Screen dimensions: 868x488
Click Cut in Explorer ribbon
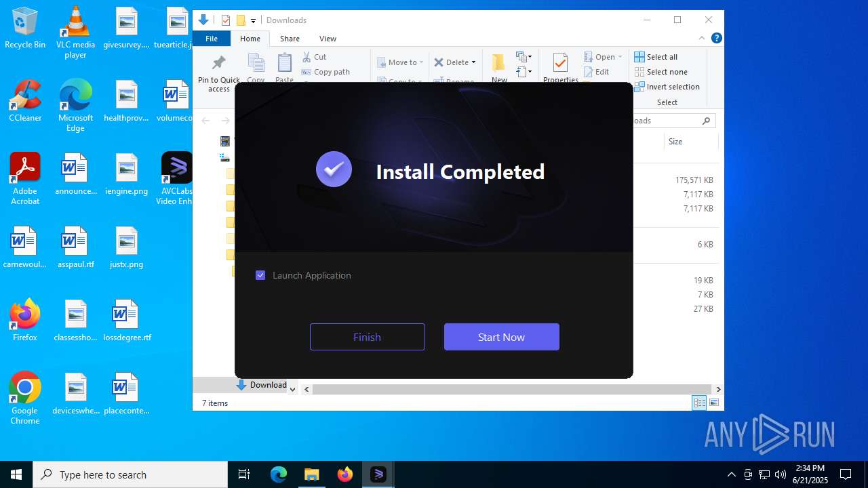coord(315,57)
